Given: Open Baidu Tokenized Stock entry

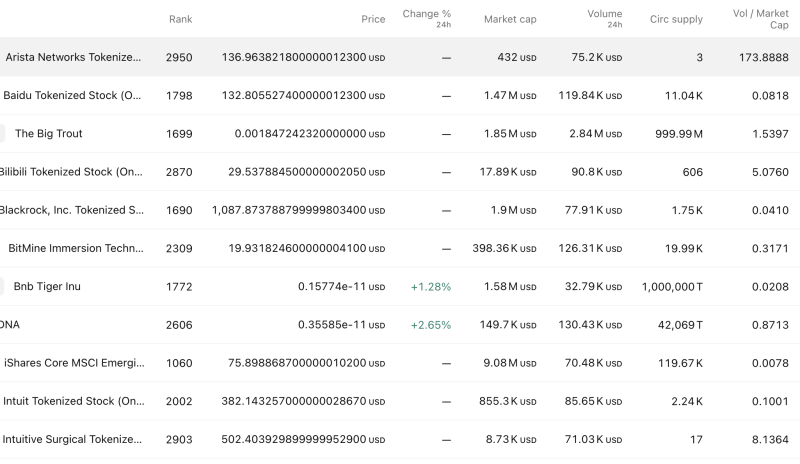Looking at the screenshot, I should (x=72, y=95).
